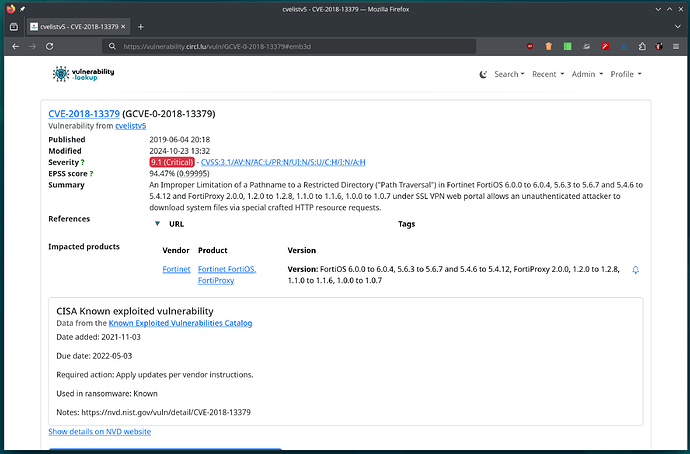Viewport: 690px width, 454px height.
Task: Click CISA Known exploited vulnerability heading
Action: [135, 311]
